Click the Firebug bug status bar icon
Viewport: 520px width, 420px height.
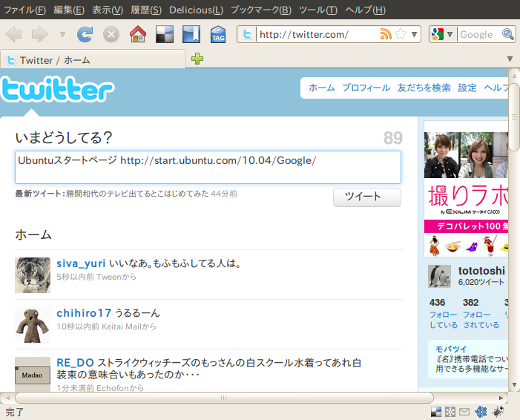(x=498, y=412)
